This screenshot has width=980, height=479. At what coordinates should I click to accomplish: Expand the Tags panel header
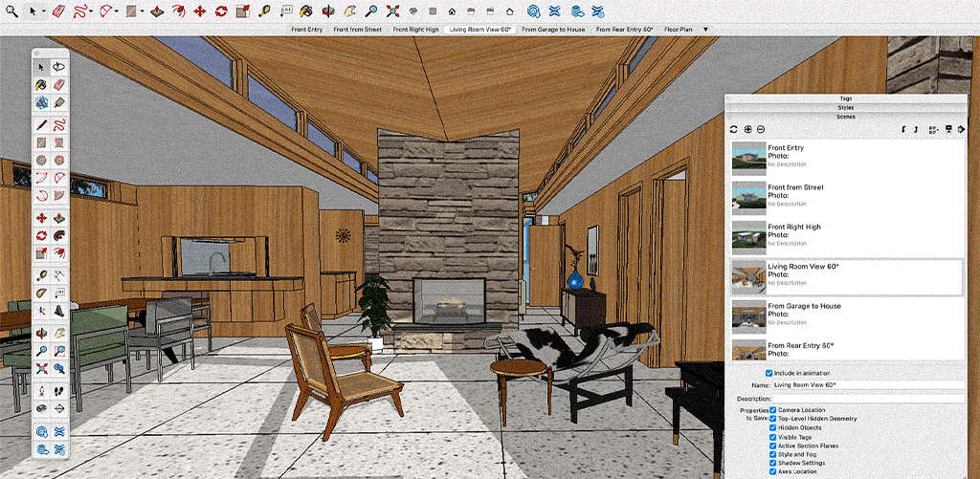[x=845, y=98]
